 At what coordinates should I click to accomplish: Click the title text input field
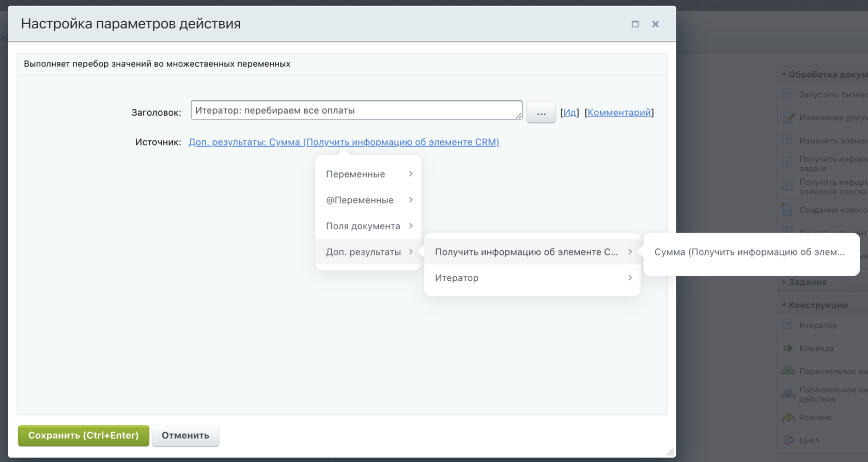[356, 110]
